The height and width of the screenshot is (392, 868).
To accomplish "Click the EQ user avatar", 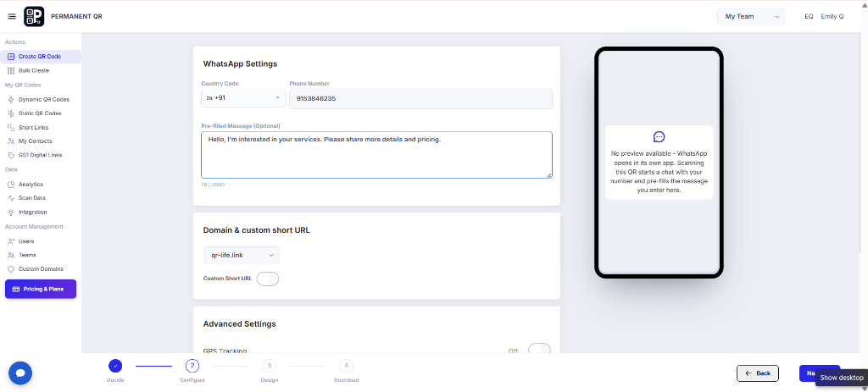I will coord(809,17).
